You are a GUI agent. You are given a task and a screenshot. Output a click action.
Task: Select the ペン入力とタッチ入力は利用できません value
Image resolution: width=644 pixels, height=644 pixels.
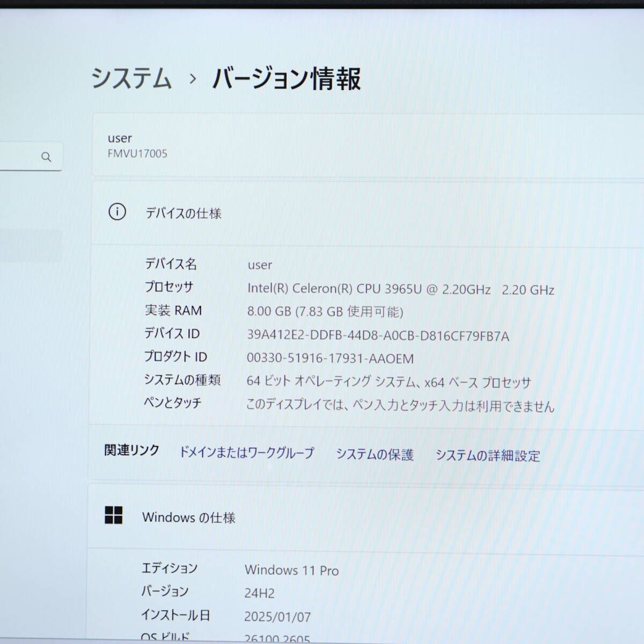(400, 405)
